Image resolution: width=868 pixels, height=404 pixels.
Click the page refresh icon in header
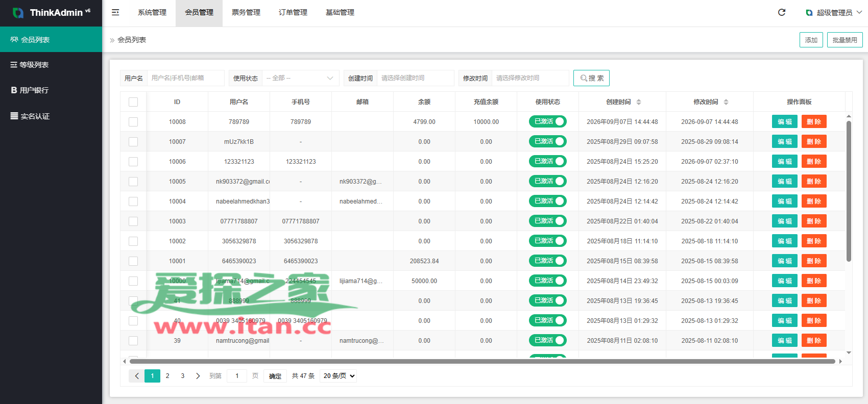(x=782, y=12)
